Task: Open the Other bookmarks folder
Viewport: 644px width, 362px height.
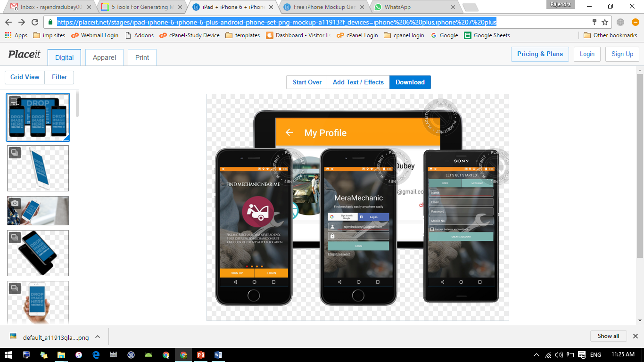Action: tap(611, 35)
